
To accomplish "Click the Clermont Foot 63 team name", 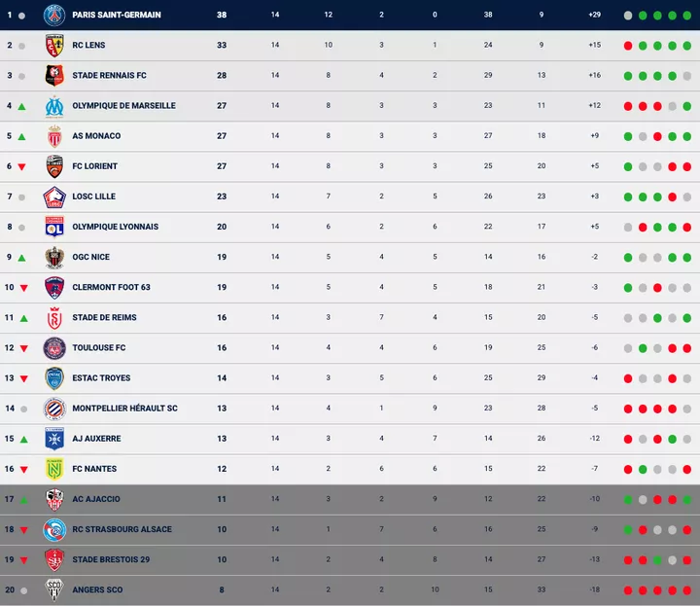I will pos(111,287).
